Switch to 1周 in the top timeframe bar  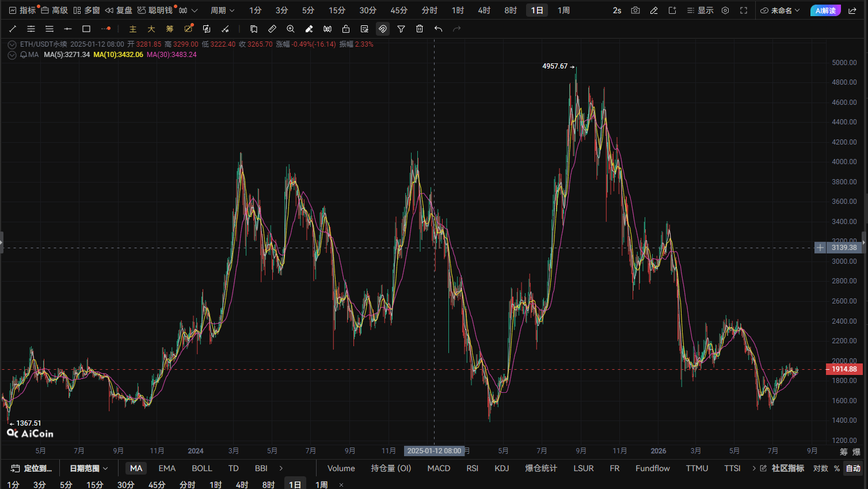564,10
